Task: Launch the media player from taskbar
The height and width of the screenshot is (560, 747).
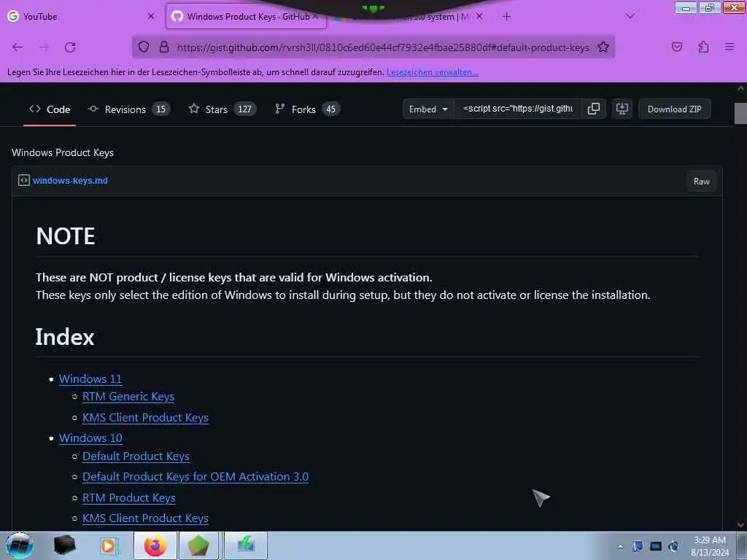Action: 108,546
